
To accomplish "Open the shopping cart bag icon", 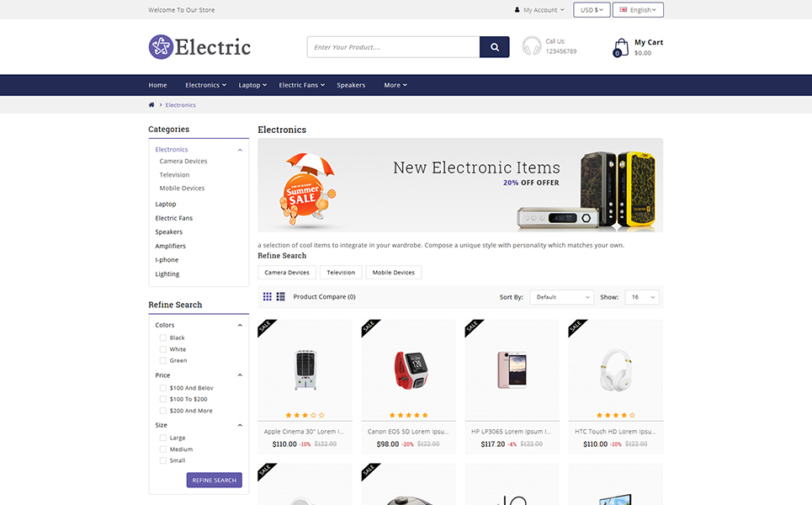I will [620, 48].
